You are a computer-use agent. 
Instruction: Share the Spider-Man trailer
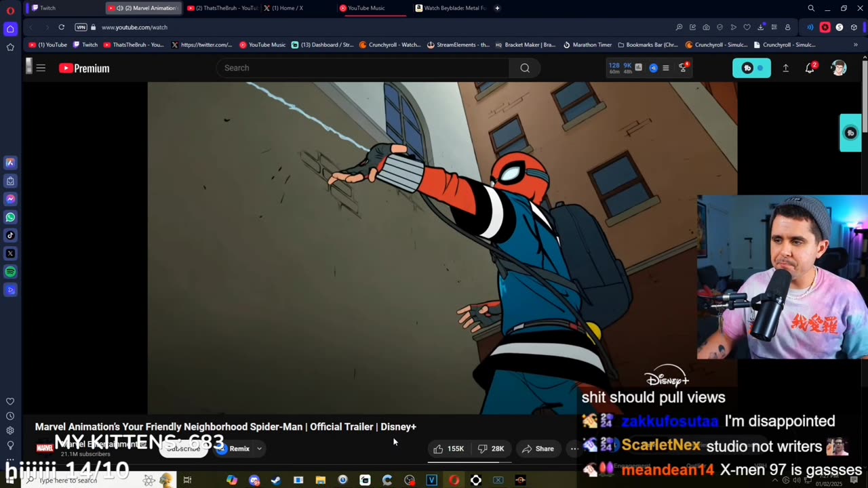pos(538,449)
